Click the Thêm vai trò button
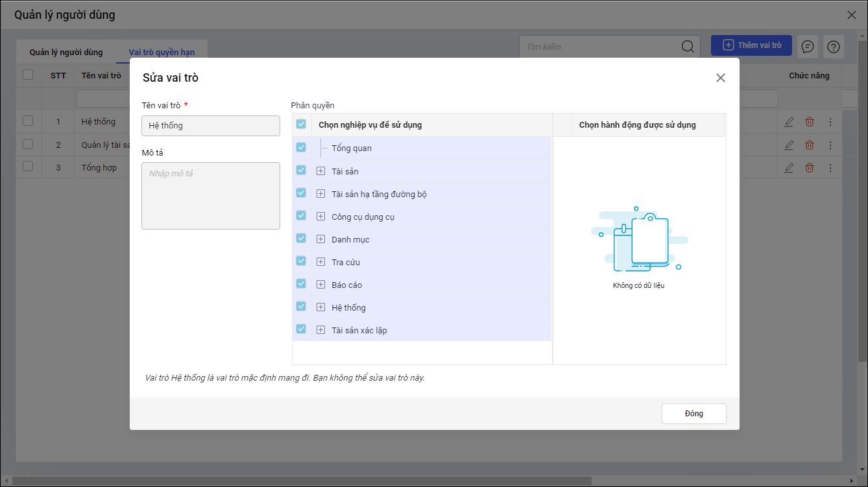Screen dimensions: 868x487 751,45
